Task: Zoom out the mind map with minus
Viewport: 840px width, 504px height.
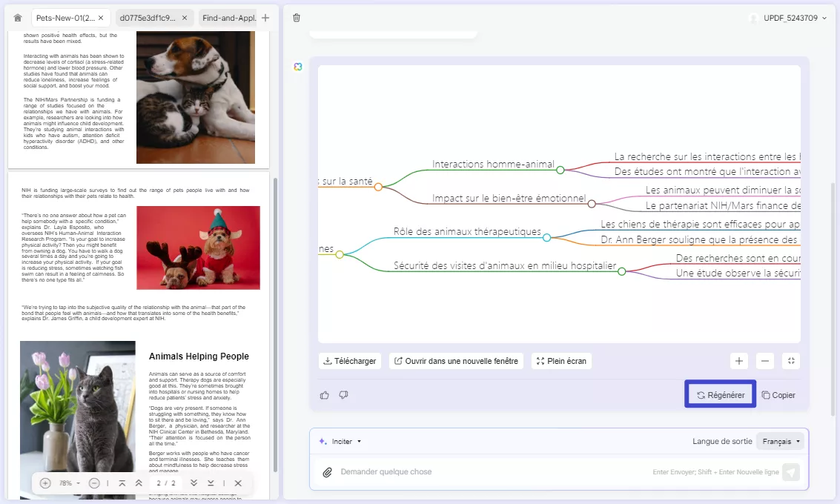Action: (765, 361)
